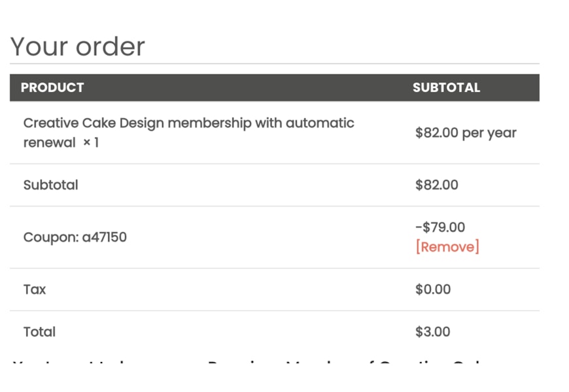This screenshot has width=569, height=392.
Task: Click the Coupon: a47150 label
Action: tap(75, 237)
